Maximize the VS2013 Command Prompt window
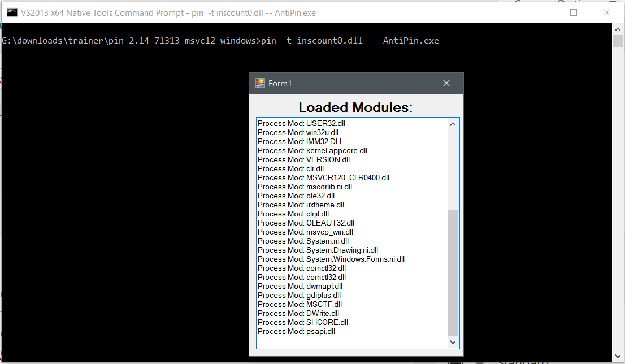 tap(574, 12)
